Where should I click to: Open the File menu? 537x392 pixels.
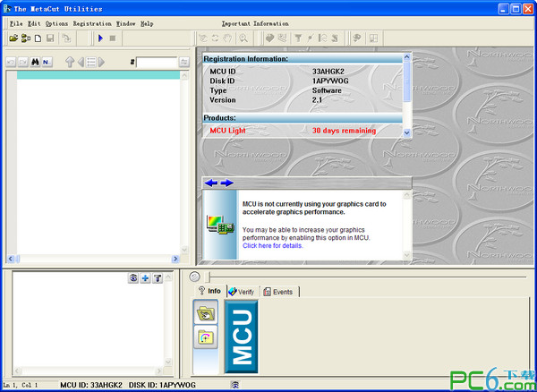point(16,23)
